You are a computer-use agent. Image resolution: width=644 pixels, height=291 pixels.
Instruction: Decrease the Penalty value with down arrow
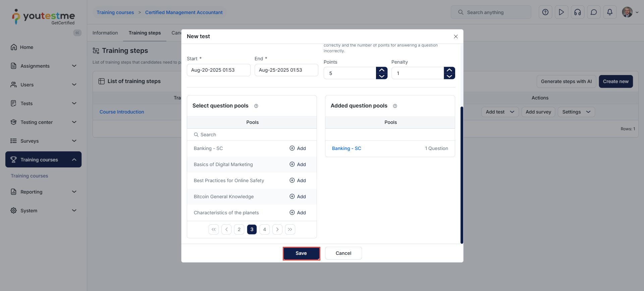tap(449, 76)
